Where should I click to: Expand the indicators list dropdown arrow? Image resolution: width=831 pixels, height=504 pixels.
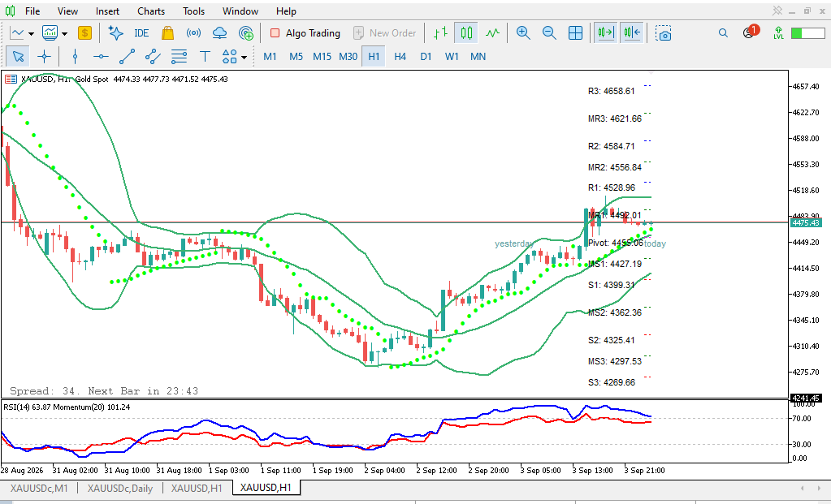click(65, 33)
